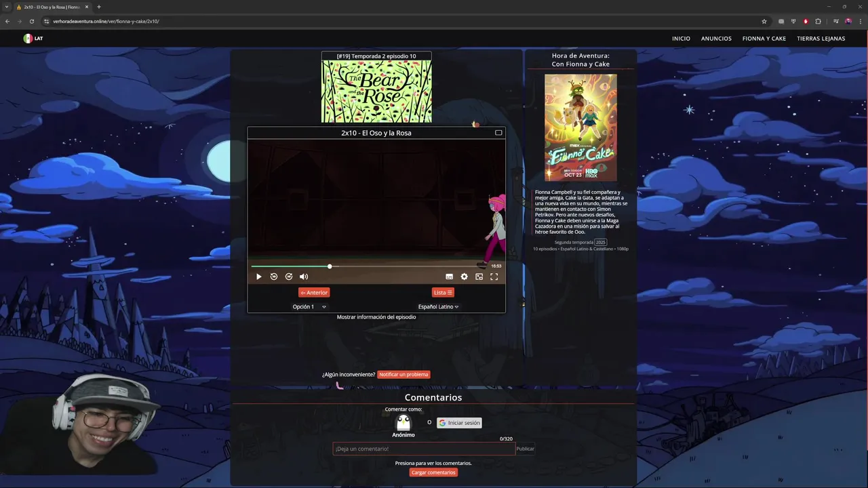The image size is (868, 488).
Task: Sign in with Iniciar sesión Google button
Action: tap(459, 423)
